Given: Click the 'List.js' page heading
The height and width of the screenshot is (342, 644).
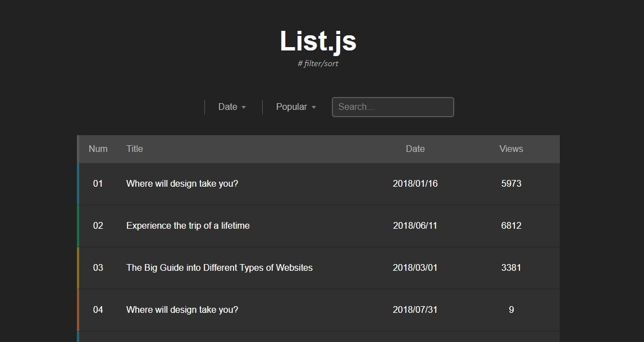Looking at the screenshot, I should [318, 41].
